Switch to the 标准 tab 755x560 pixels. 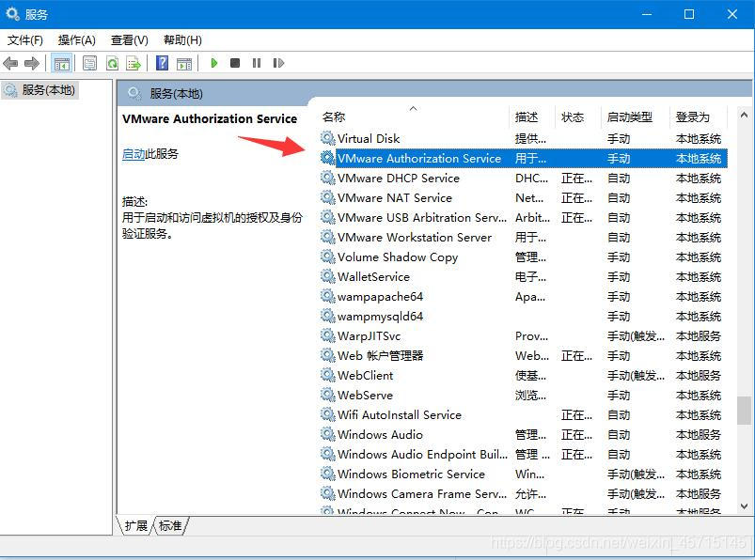click(x=170, y=525)
